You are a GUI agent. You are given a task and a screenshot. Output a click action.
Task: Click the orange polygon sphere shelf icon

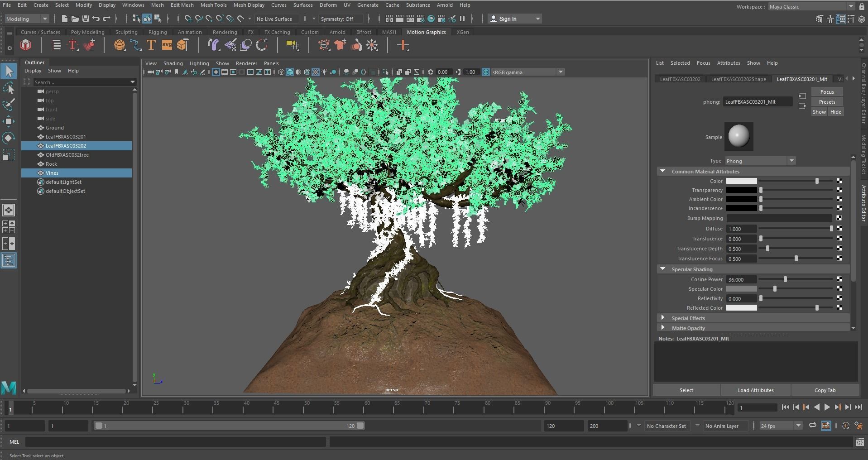[x=119, y=45]
